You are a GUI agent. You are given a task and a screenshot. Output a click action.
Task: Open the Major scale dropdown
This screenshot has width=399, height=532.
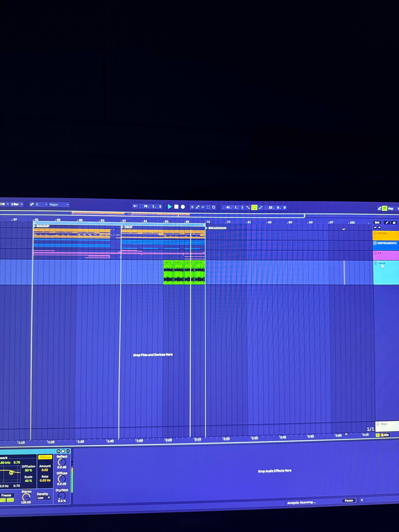(x=59, y=205)
